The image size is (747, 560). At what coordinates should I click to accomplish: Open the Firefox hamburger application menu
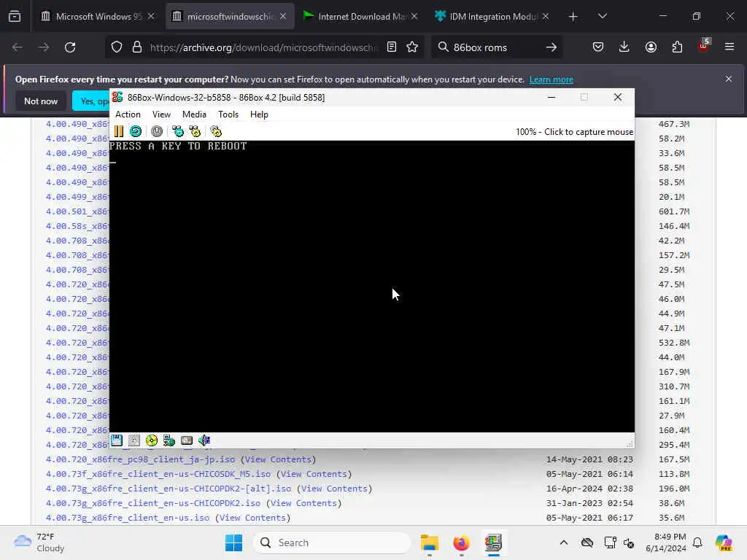tap(729, 47)
